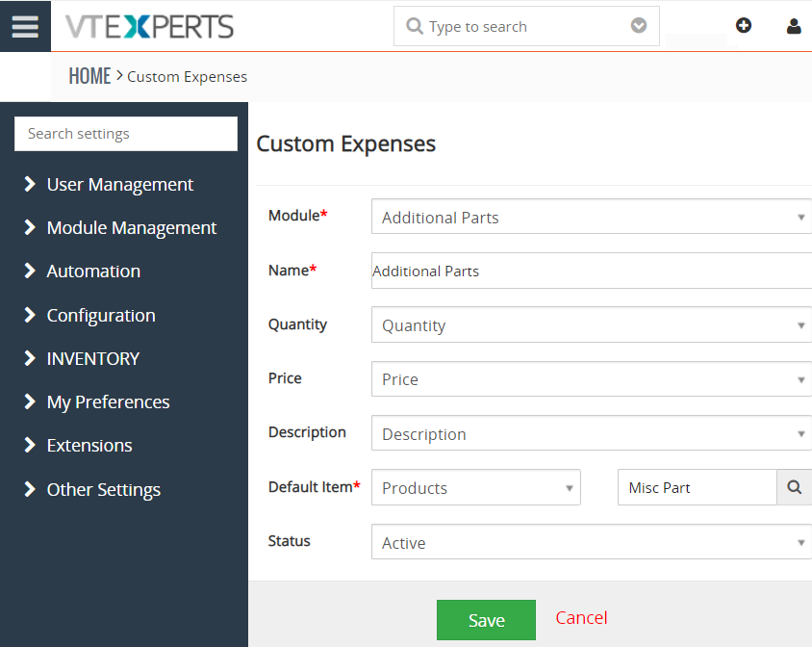Expand the Automation settings section
The height and width of the screenshot is (647, 812).
93,272
